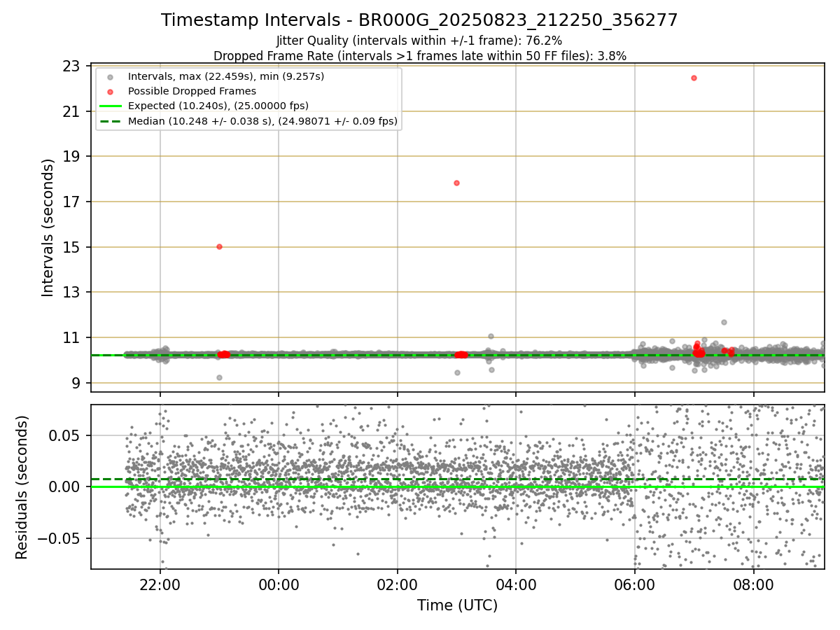This screenshot has width=840, height=630.
Task: Click the plot title 'Timestamp Intervals - BR000G_20250823_212250_356277'
Action: point(419,20)
